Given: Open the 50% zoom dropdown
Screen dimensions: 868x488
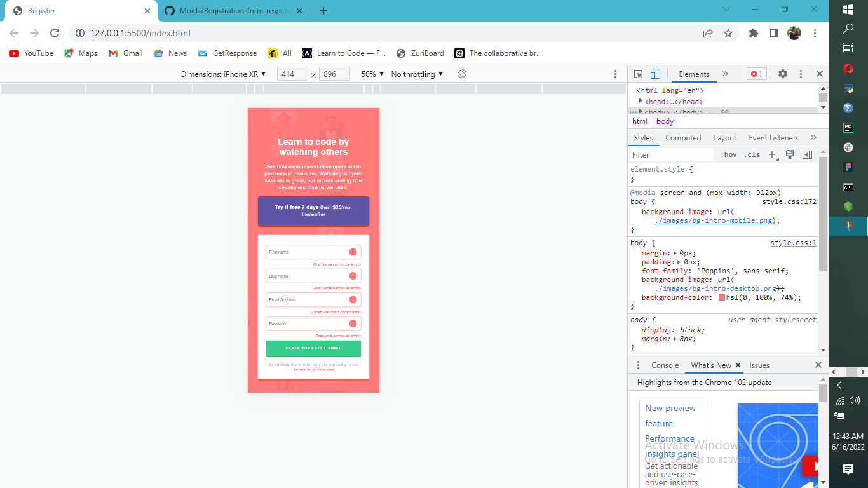Looking at the screenshot, I should click(x=373, y=74).
